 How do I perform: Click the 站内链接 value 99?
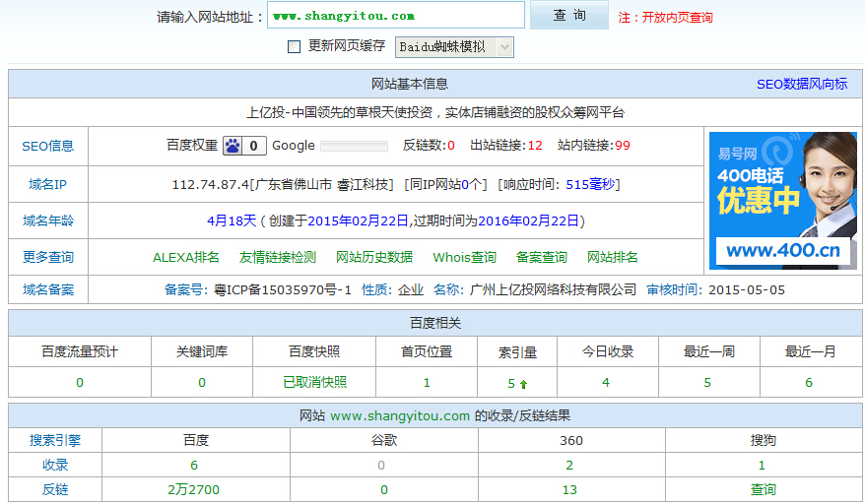(x=623, y=146)
